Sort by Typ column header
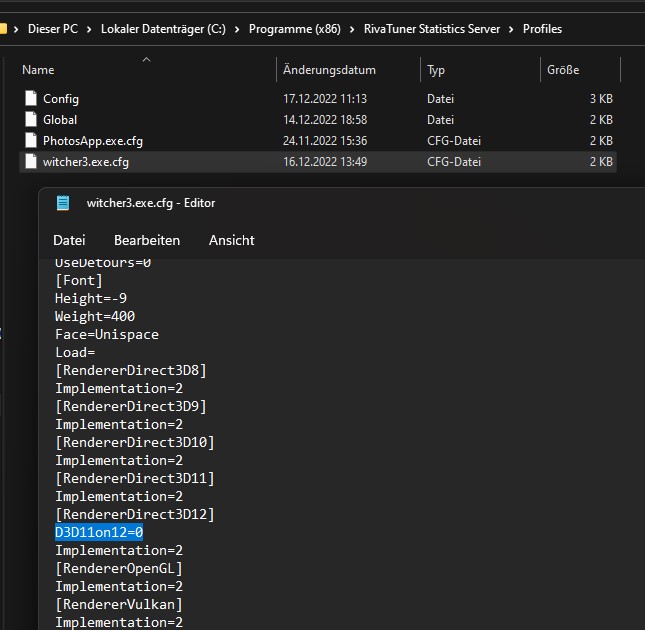 (x=436, y=70)
